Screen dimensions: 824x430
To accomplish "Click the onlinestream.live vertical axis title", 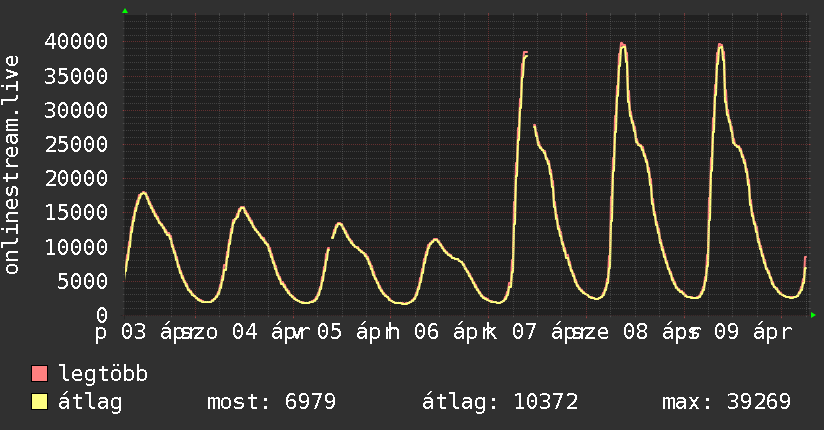I will pyautogui.click(x=11, y=165).
